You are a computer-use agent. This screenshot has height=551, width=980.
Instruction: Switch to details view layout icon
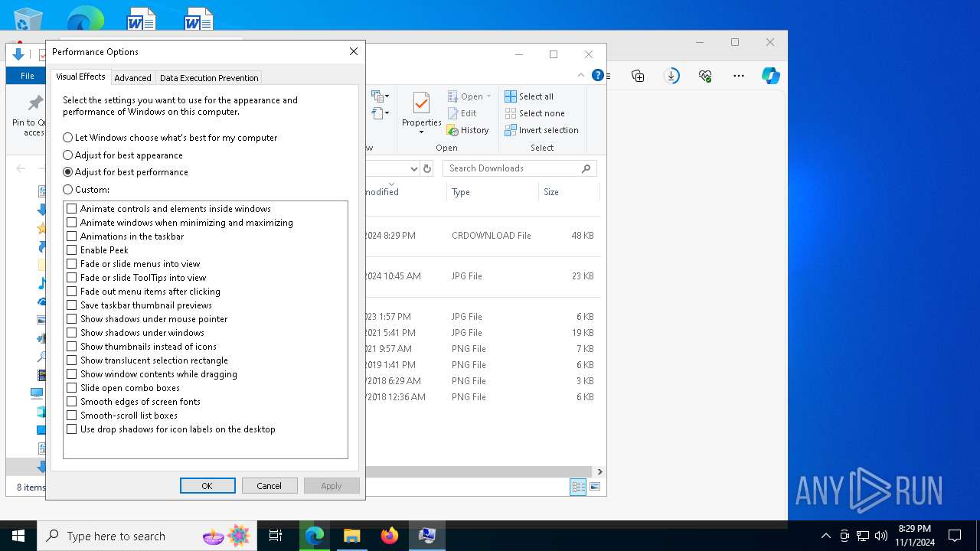click(x=578, y=487)
